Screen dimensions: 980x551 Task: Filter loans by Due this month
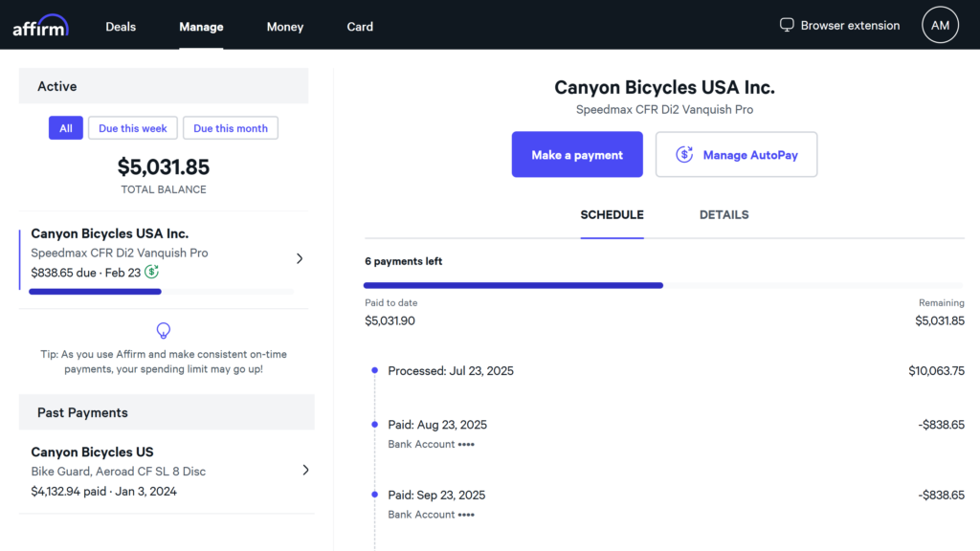click(231, 128)
